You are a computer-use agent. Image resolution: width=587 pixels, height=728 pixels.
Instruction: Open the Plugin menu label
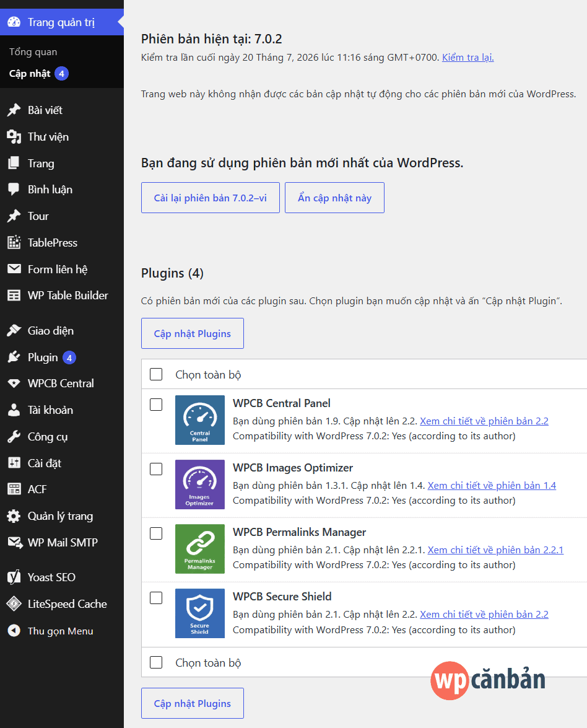pos(43,357)
